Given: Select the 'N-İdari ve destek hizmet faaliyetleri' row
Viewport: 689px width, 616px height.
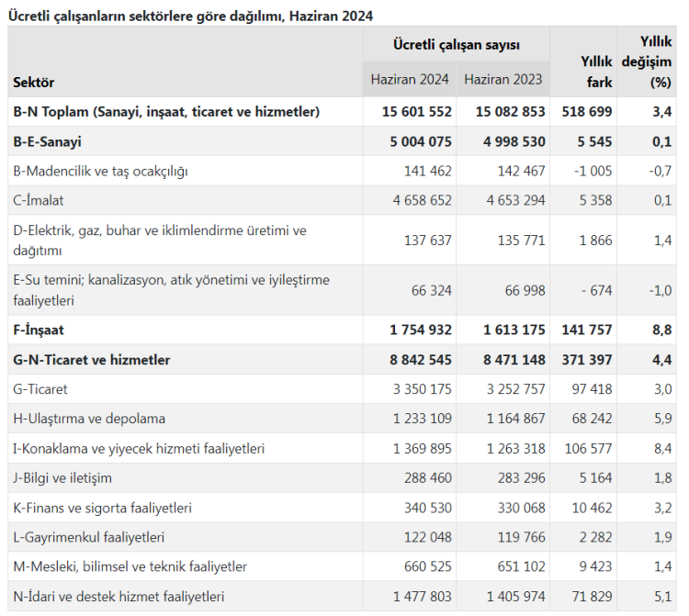Looking at the screenshot, I should coord(119,597).
